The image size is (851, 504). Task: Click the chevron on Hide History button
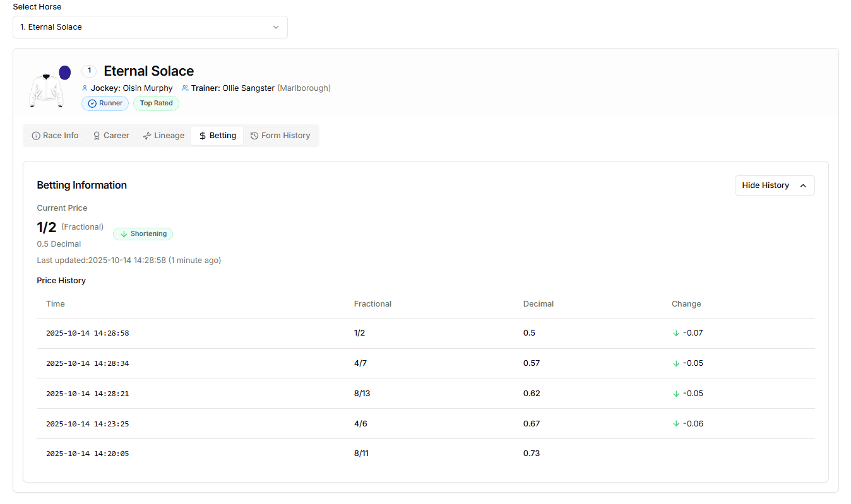(803, 185)
